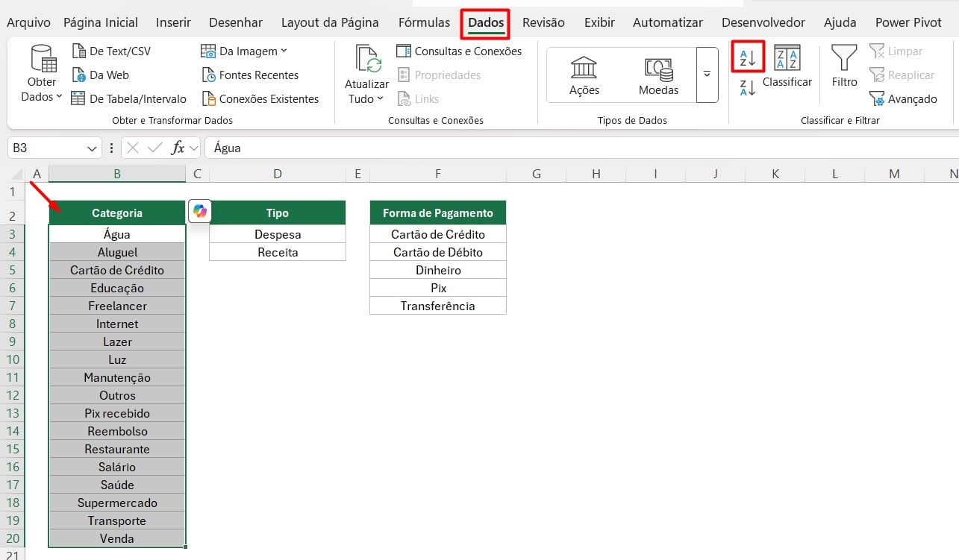This screenshot has height=560, width=959.
Task: Click the Select All corner triangle
Action: tap(15, 174)
